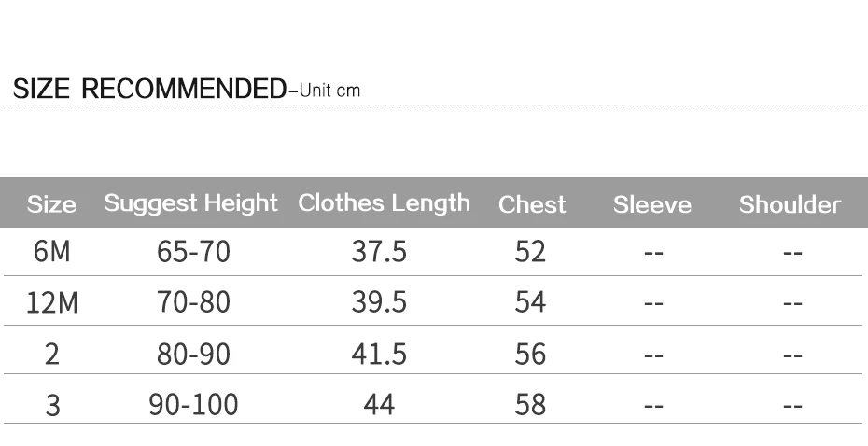Select the 90-100 height cell
Viewport: 868px width, 446px height.
click(x=193, y=405)
